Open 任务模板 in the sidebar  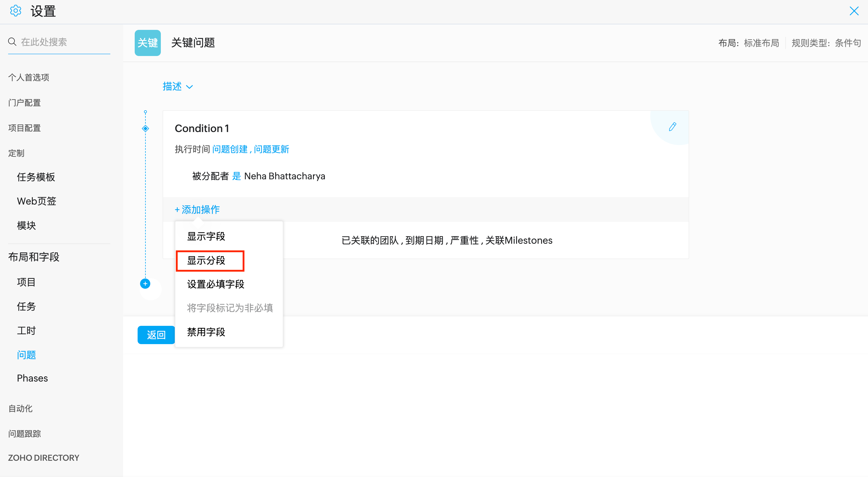point(36,177)
